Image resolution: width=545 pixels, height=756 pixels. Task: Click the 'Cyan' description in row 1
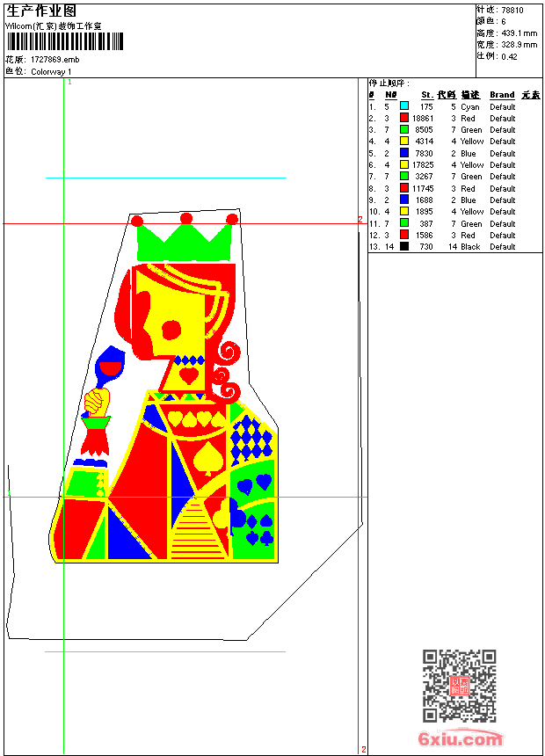point(469,107)
